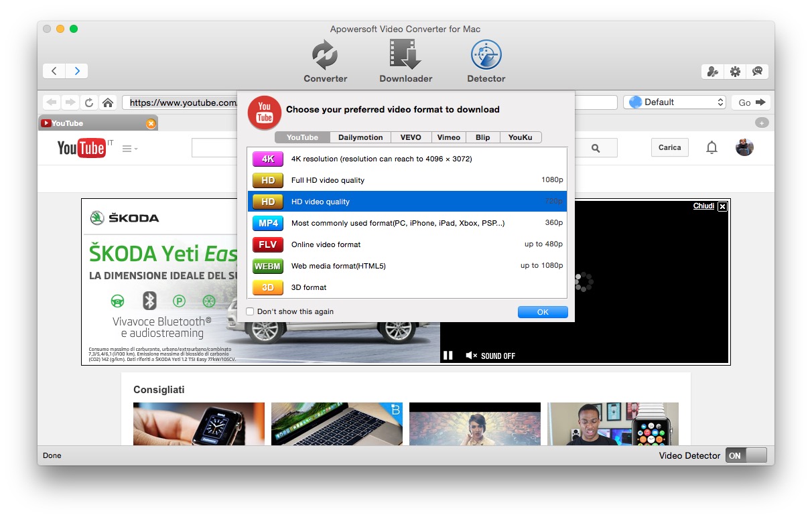This screenshot has width=812, height=519.
Task: Unmute the ad with SOUND OFF
Action: click(490, 356)
